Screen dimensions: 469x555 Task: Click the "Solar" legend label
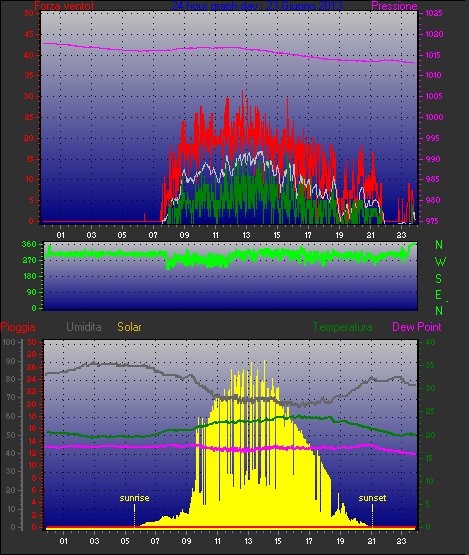[x=129, y=327]
